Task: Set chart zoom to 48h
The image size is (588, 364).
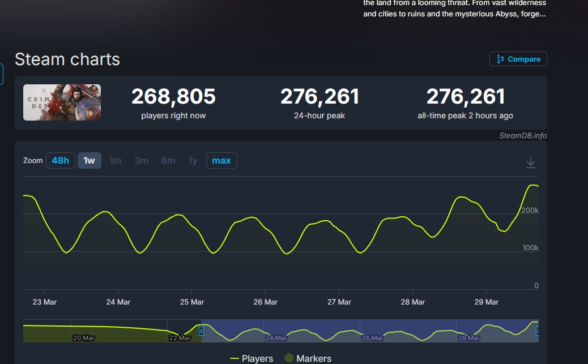Action: tap(61, 160)
